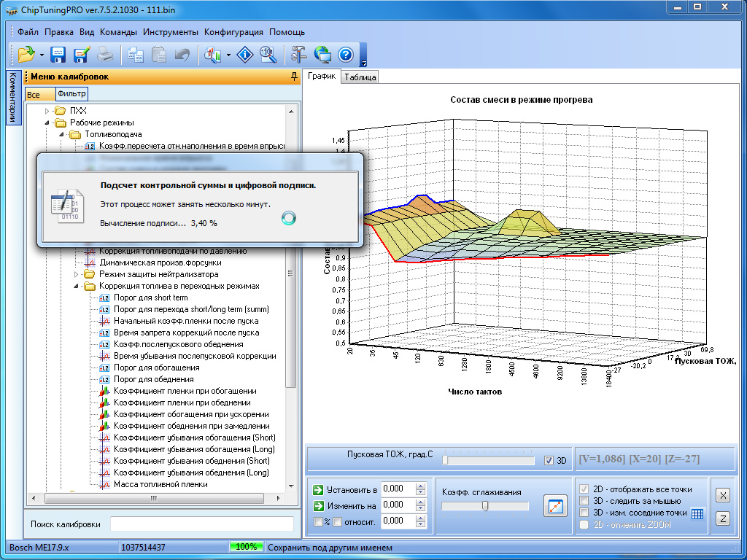The height and width of the screenshot is (560, 747).
Task: Click the green arrow next to Установить в
Action: [318, 489]
